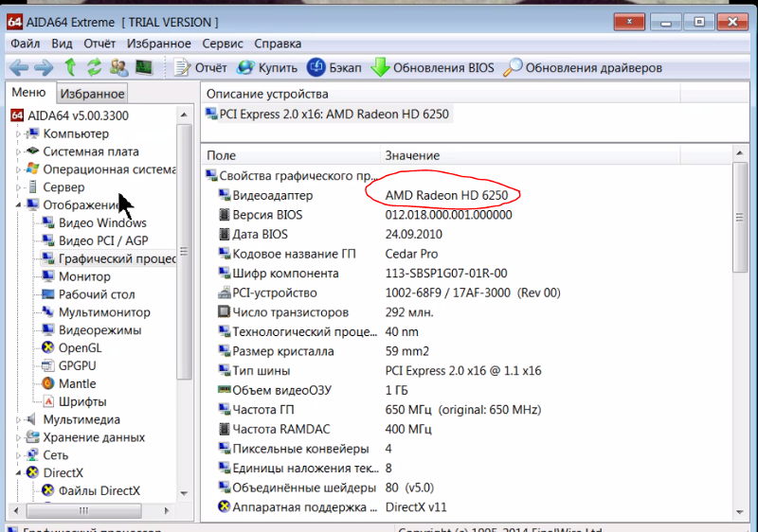Select AIDA64 v5.00.3300 root node

point(69,115)
